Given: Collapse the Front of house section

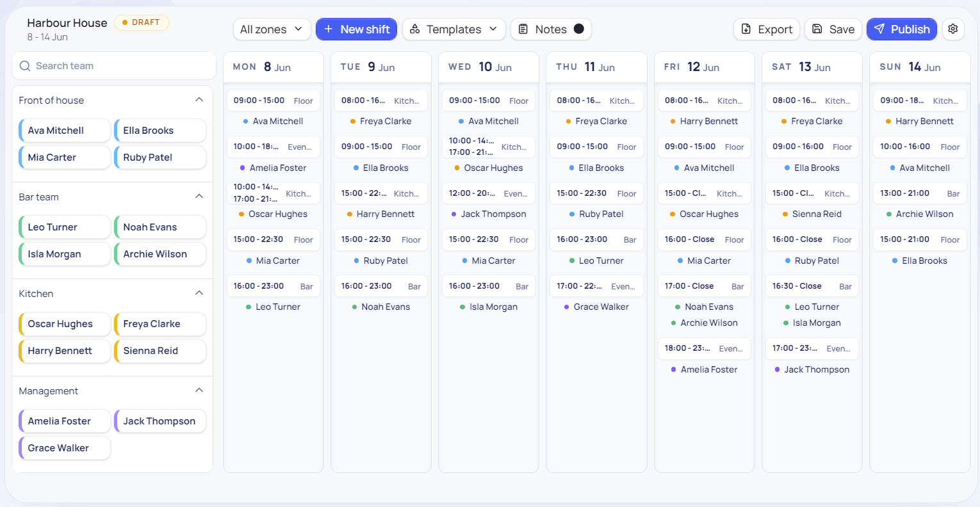Looking at the screenshot, I should tap(199, 100).
